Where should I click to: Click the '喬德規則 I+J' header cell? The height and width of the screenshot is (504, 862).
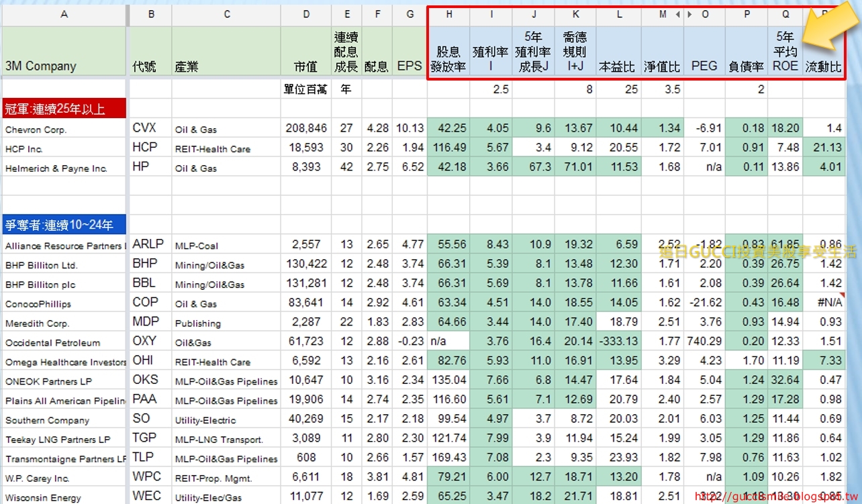point(575,51)
